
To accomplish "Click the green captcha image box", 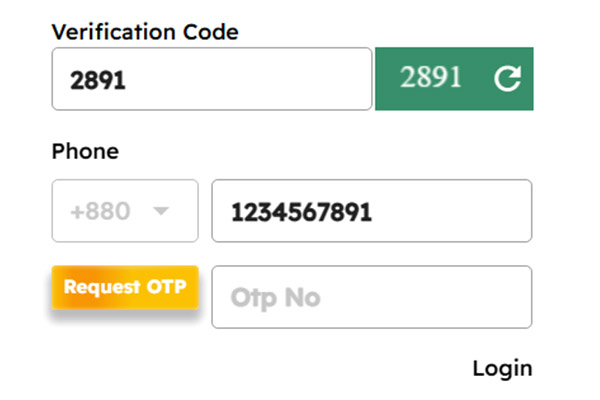I will (x=454, y=79).
